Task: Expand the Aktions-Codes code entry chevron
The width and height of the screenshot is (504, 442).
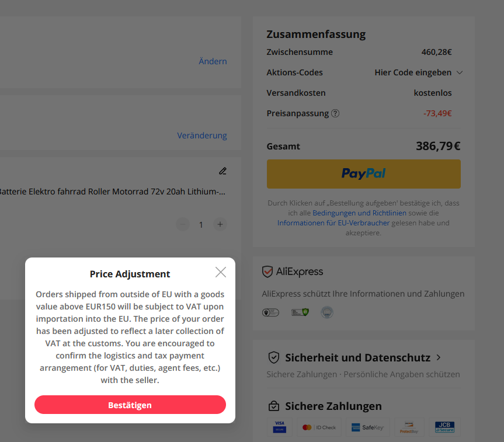Action: [459, 73]
